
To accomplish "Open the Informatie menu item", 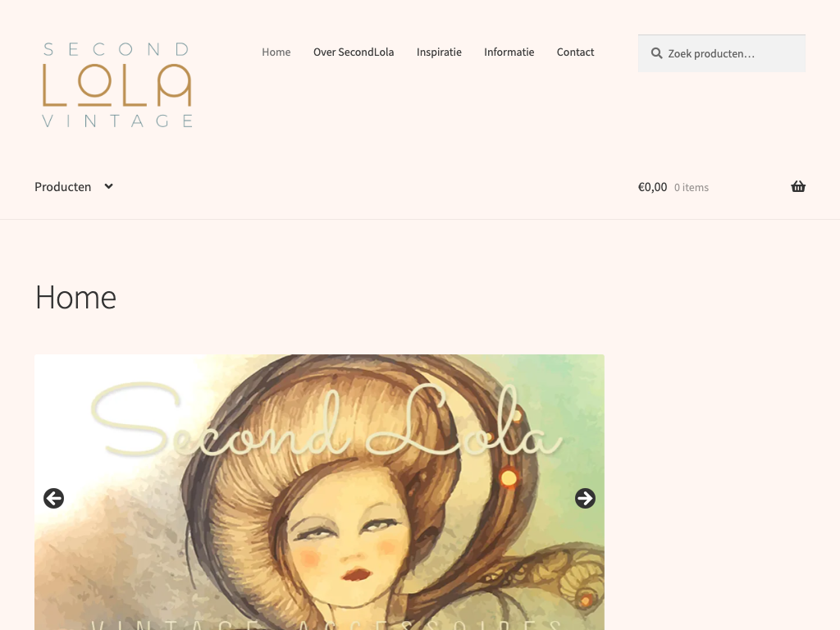I will [509, 52].
